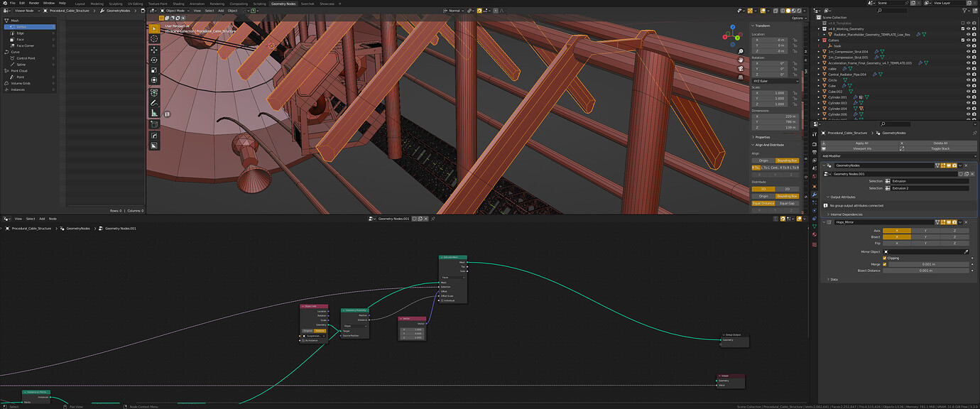Image resolution: width=980 pixels, height=409 pixels.
Task: Open the File menu
Action: coord(12,3)
